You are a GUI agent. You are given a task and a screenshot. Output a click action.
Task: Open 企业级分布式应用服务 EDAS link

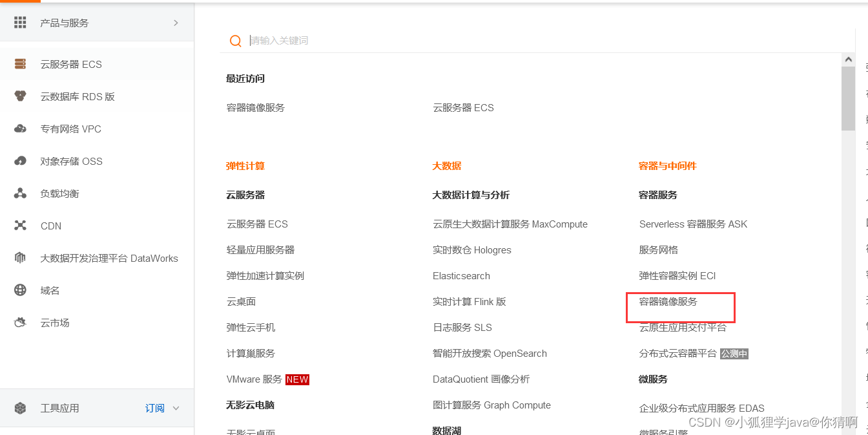click(x=702, y=408)
